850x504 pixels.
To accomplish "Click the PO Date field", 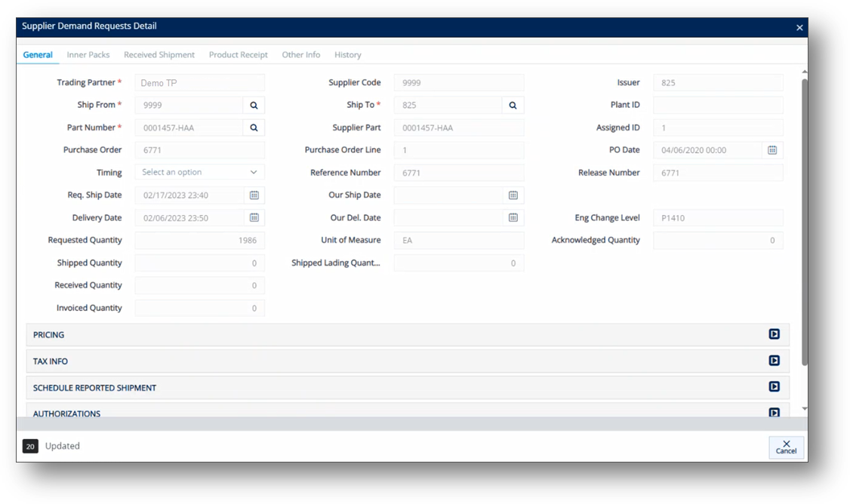I will tap(707, 150).
